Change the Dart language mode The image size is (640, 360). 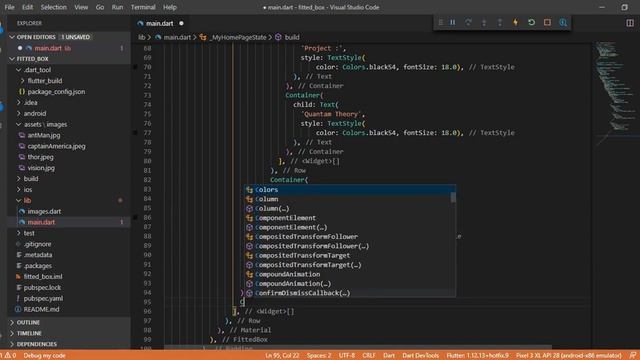coord(389,356)
